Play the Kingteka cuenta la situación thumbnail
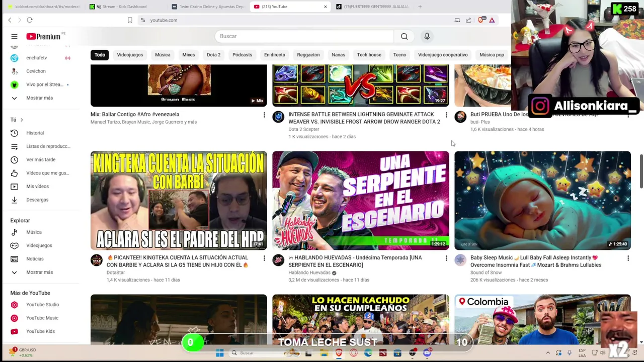 (179, 201)
